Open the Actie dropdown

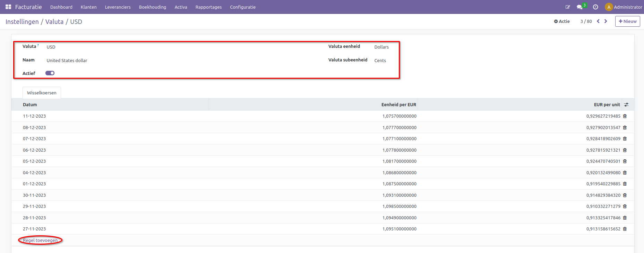click(x=562, y=21)
